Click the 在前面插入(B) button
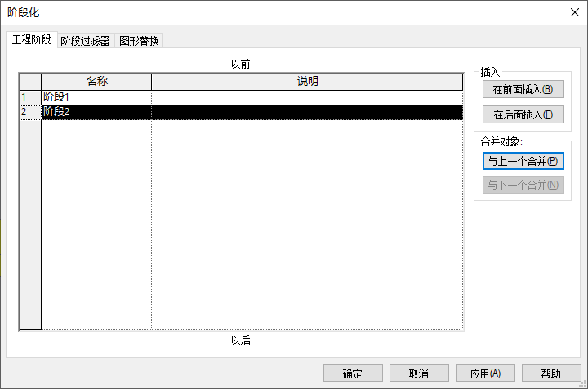The image size is (588, 389). pos(523,89)
